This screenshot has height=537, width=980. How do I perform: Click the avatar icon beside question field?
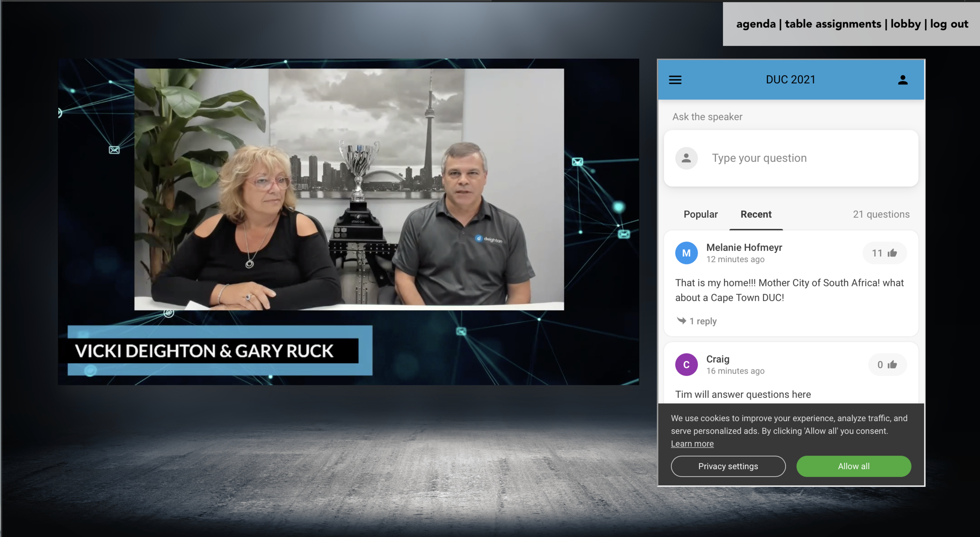click(686, 158)
